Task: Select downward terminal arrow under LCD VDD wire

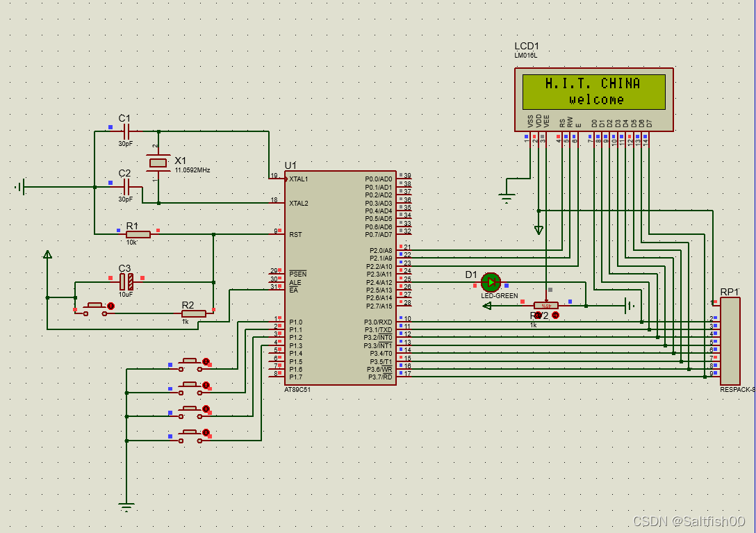Action: tap(539, 230)
